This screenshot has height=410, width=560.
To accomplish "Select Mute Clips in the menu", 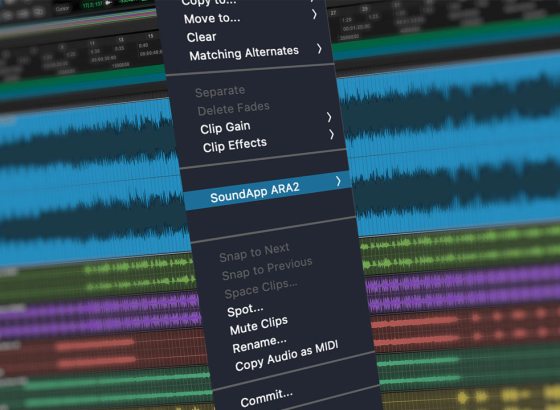I will click(259, 325).
